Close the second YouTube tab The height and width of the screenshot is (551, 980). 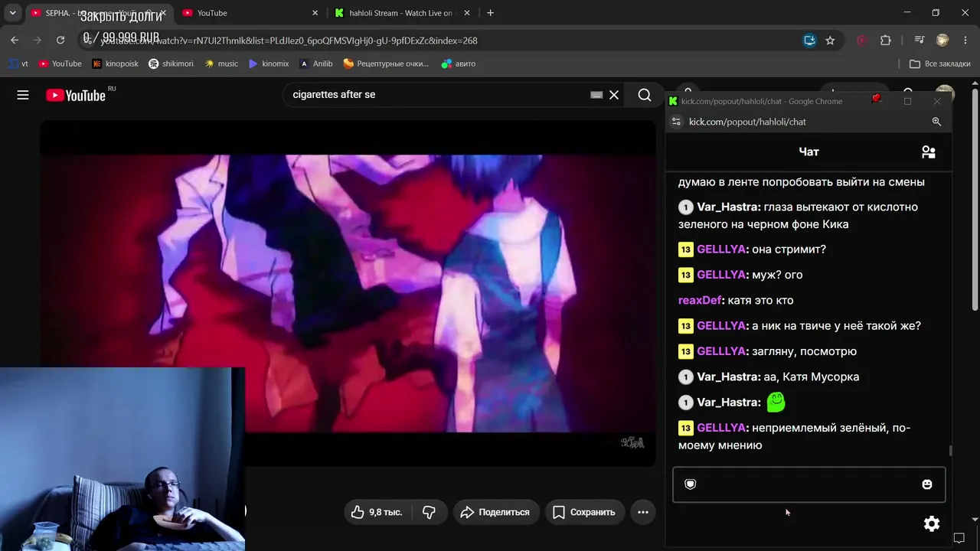[315, 13]
